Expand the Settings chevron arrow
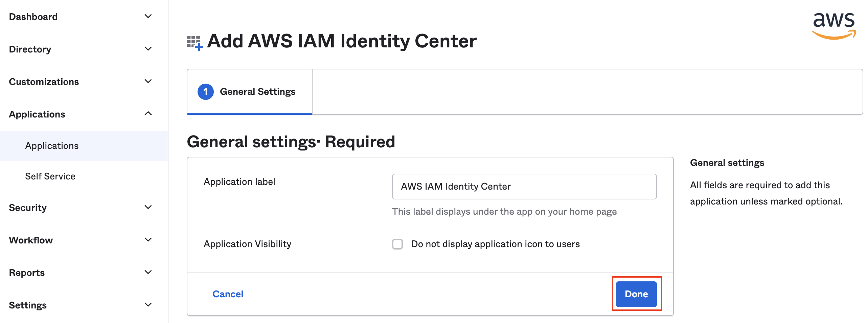The height and width of the screenshot is (323, 868). coord(148,305)
